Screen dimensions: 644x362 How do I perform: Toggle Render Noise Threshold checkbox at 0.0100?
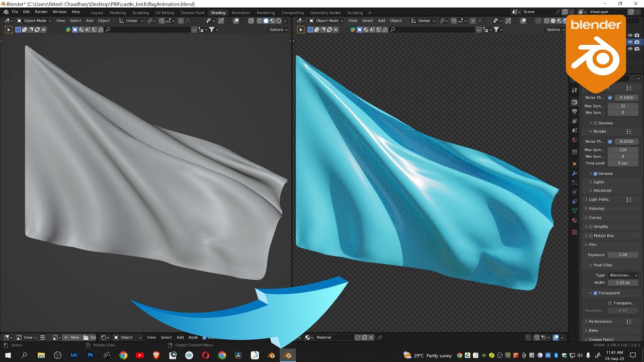pos(610,141)
